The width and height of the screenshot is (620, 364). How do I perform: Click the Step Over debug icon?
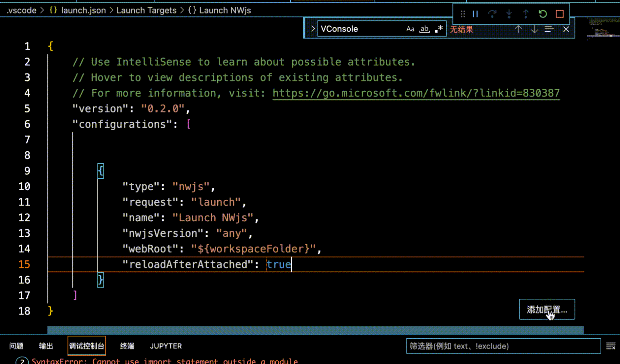tap(492, 14)
